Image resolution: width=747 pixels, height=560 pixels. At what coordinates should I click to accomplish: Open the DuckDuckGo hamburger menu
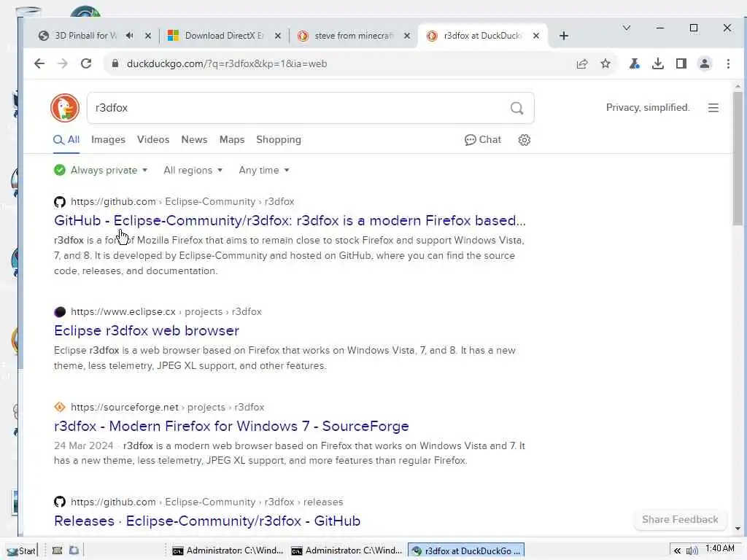713,108
